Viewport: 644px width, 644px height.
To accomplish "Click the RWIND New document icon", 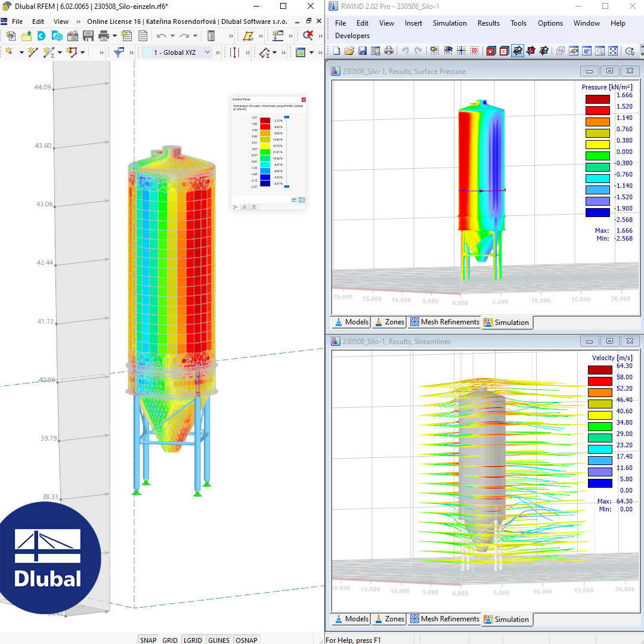I will coord(336,51).
